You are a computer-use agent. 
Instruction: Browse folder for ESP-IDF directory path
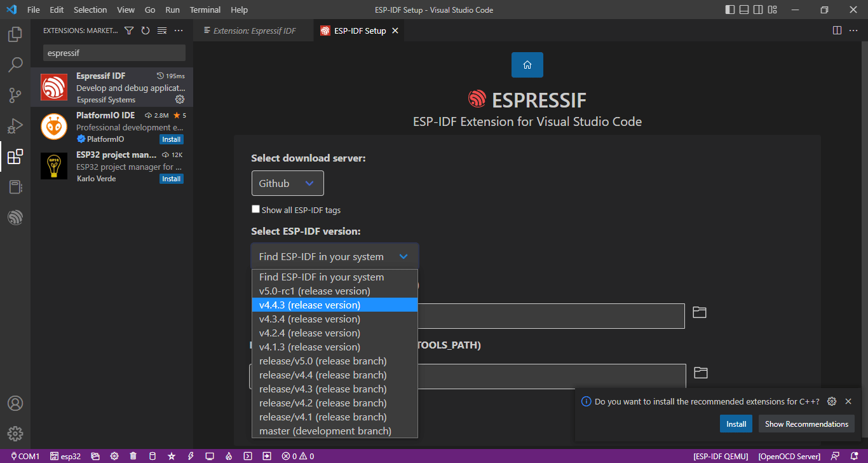[x=700, y=312]
